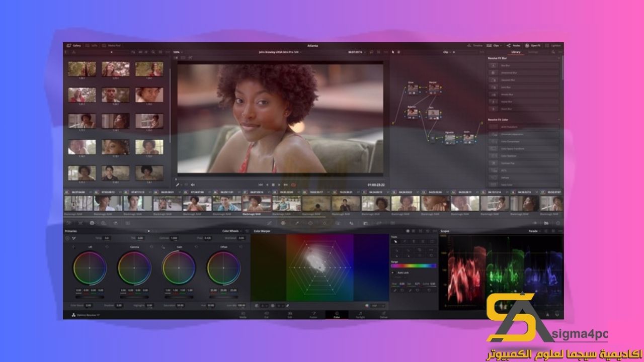This screenshot has height=362, width=644.
Task: Open the Media page tab
Action: pos(243,315)
